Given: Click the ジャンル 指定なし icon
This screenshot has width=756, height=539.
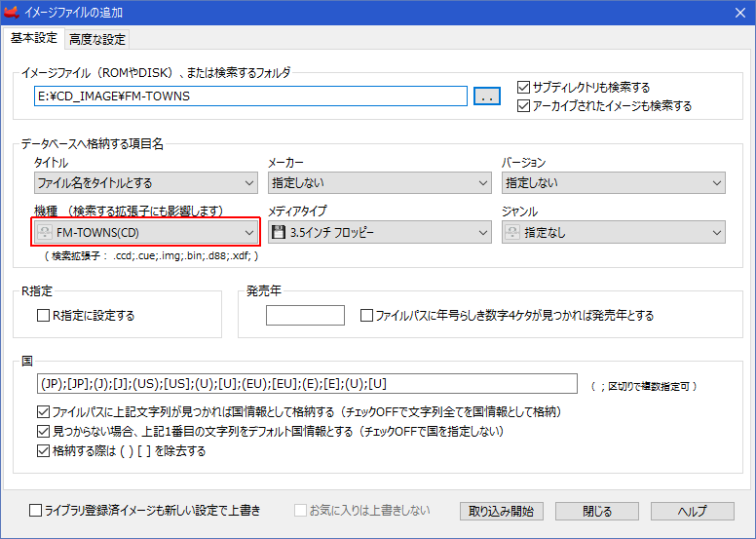Looking at the screenshot, I should (512, 232).
